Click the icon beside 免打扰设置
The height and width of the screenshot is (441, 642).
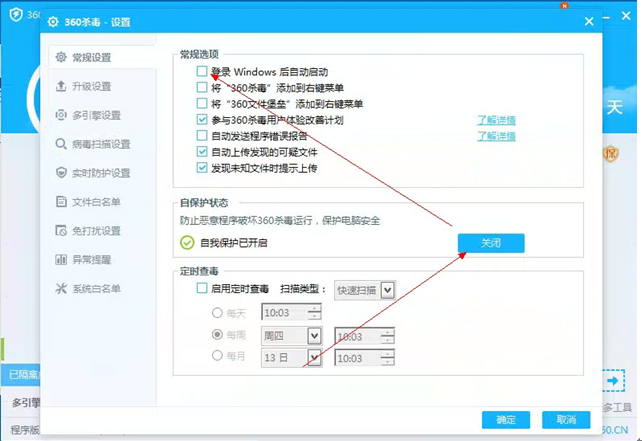[62, 231]
